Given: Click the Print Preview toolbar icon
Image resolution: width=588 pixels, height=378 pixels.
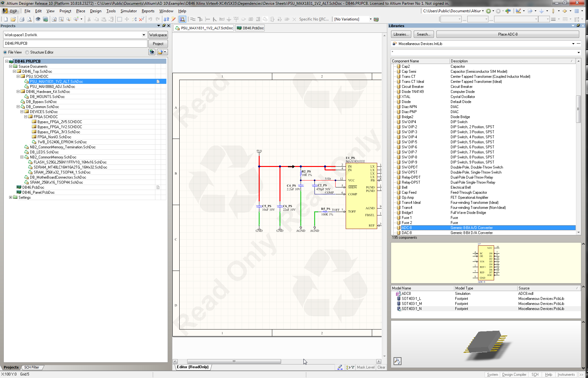Looking at the screenshot, I should pos(29,19).
